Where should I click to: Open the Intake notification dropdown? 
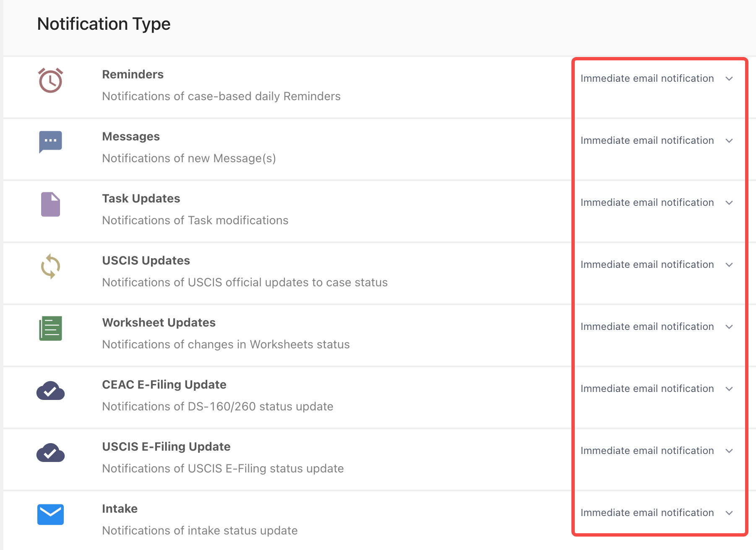tap(657, 513)
